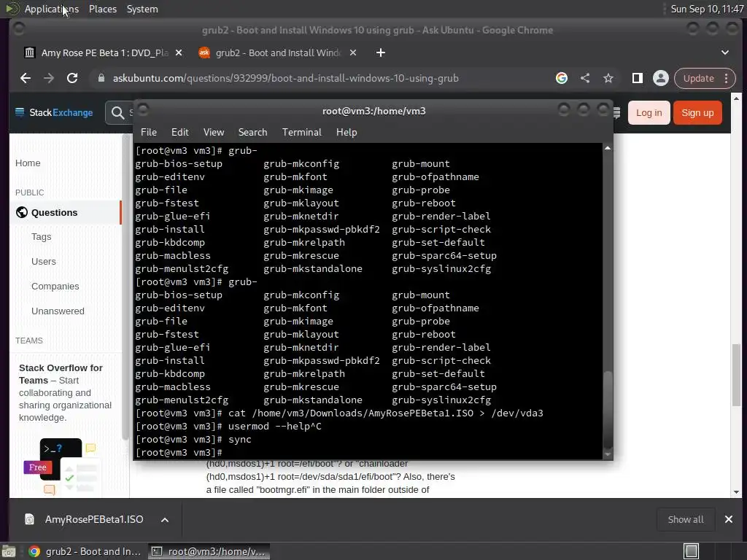This screenshot has width=747, height=560.
Task: Close the grub2 Ask Ubuntu tab
Action: 353,52
